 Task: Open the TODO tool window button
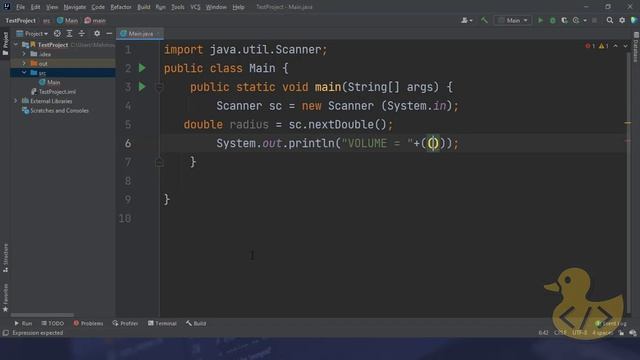pos(53,323)
